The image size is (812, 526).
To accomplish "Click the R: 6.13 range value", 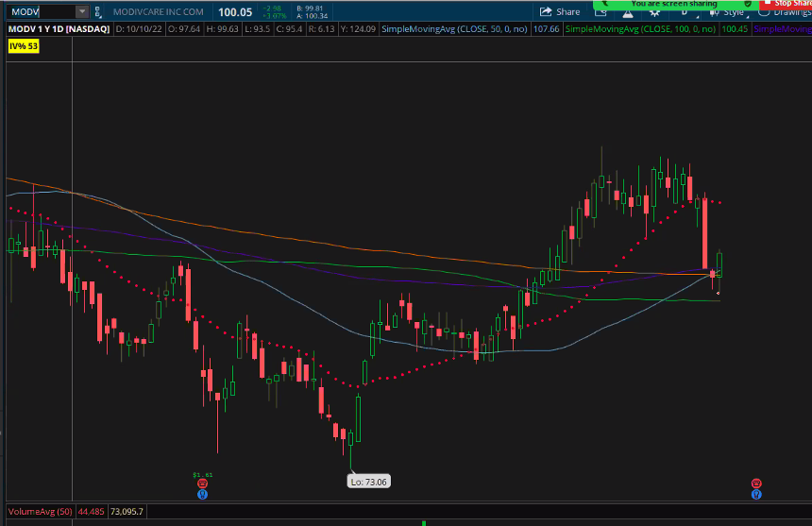I will point(321,29).
